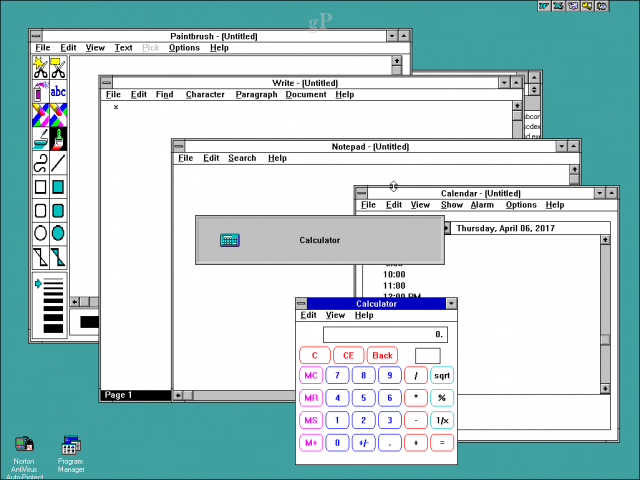Choose the Airbrush spray tool in Paintbrush
The image size is (640, 480).
pyautogui.click(x=41, y=91)
